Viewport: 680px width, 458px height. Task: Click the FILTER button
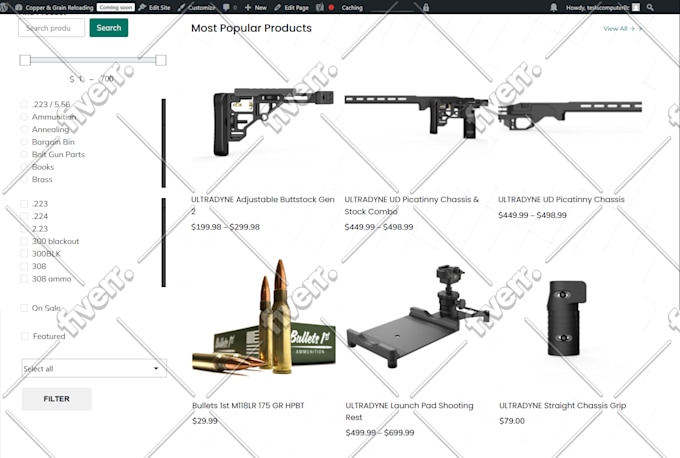pos(57,399)
